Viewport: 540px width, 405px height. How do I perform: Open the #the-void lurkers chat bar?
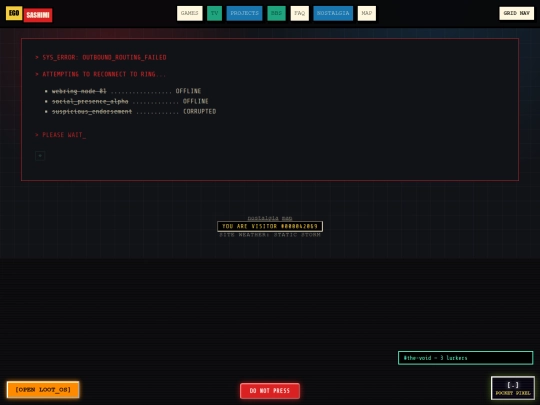[x=465, y=358]
